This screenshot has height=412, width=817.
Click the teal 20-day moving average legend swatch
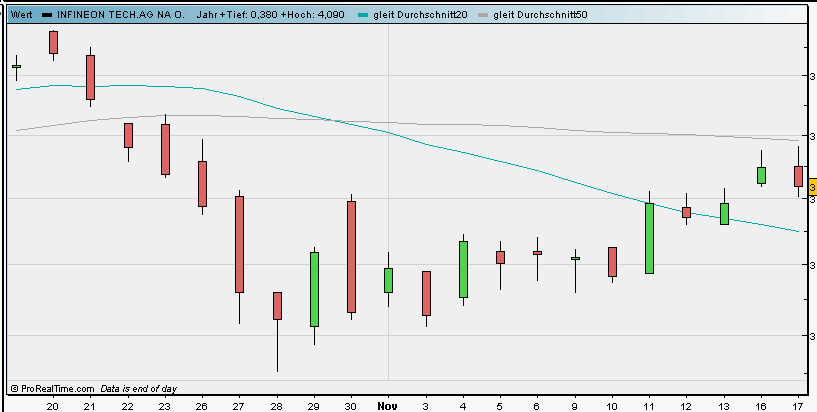point(364,15)
